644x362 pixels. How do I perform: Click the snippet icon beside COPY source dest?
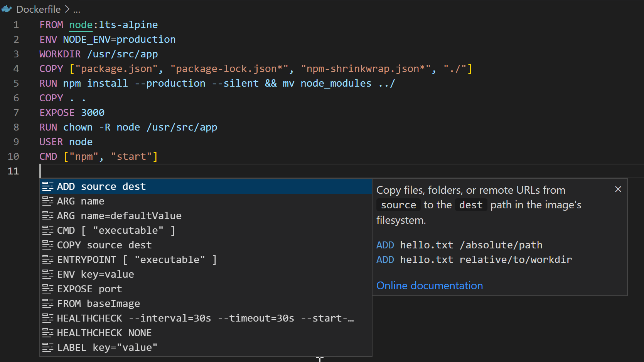pos(48,245)
